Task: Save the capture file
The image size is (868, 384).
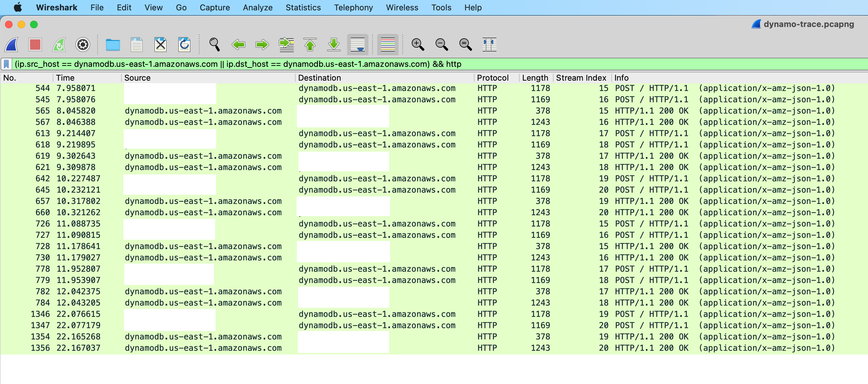Action: click(137, 45)
